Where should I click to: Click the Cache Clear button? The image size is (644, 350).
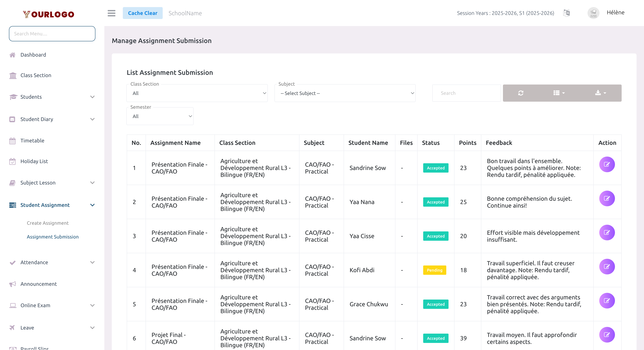tap(143, 13)
